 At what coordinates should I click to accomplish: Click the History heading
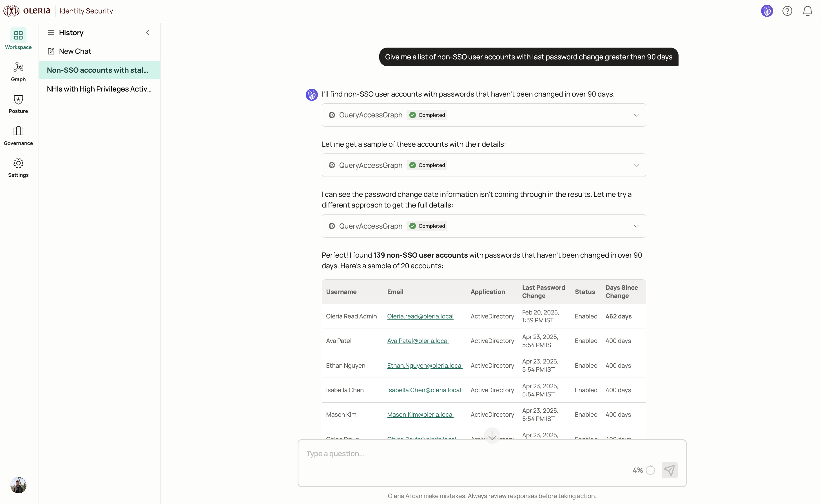(x=71, y=33)
